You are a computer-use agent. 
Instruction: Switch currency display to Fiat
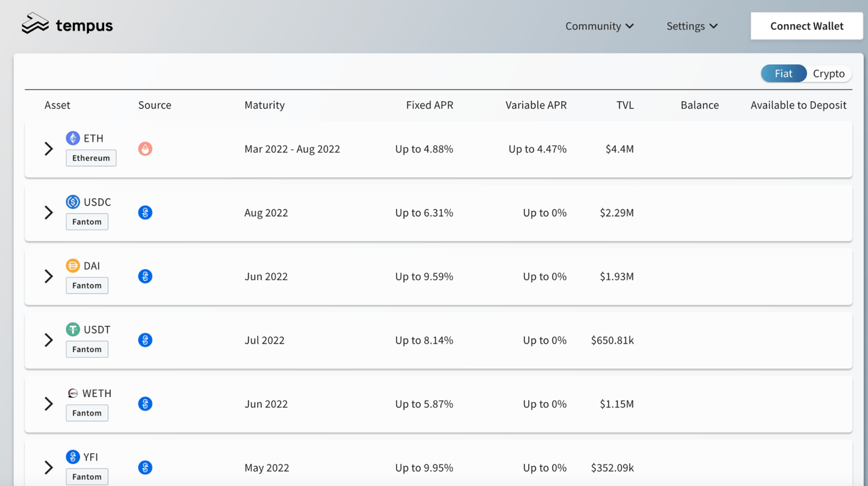click(783, 74)
